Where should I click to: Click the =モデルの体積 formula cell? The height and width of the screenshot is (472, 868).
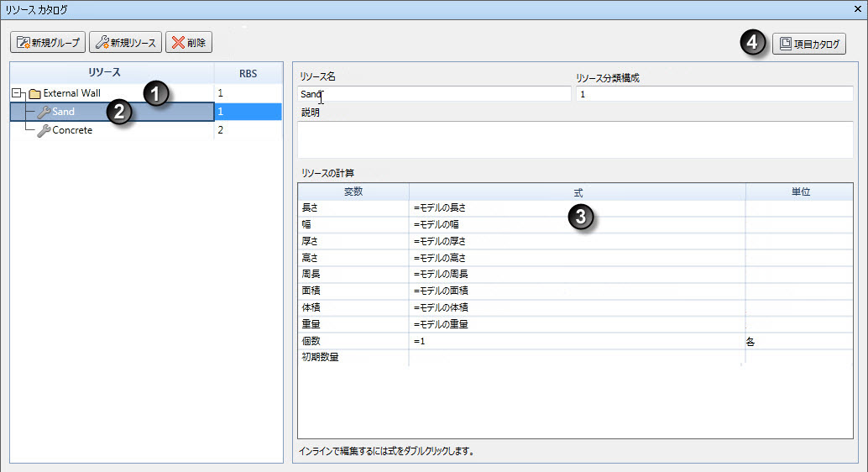(x=578, y=307)
